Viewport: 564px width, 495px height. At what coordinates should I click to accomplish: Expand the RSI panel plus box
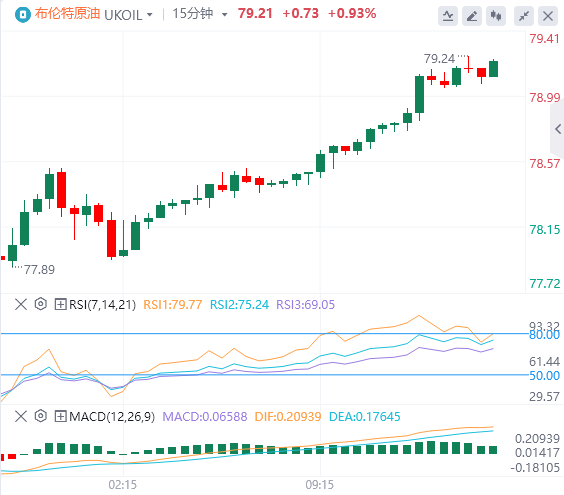click(x=60, y=304)
